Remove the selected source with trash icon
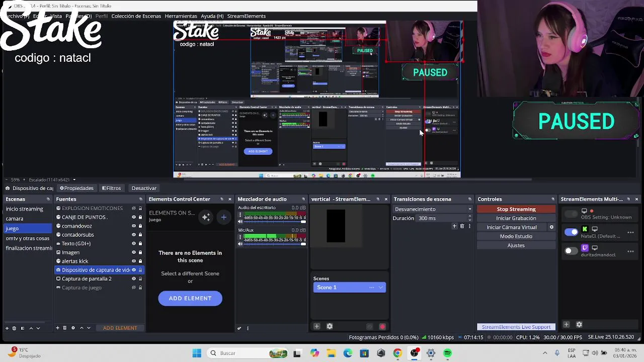The image size is (644, 362). [64, 328]
